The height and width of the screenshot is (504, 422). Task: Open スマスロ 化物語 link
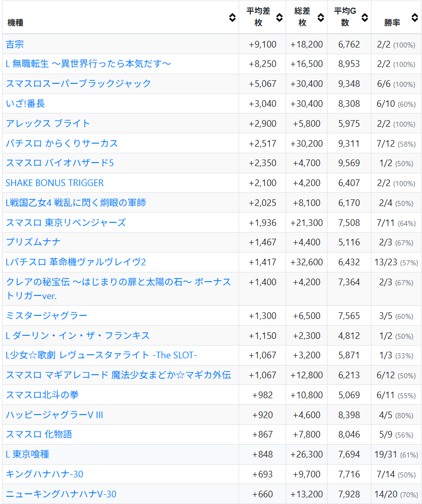coord(39,434)
